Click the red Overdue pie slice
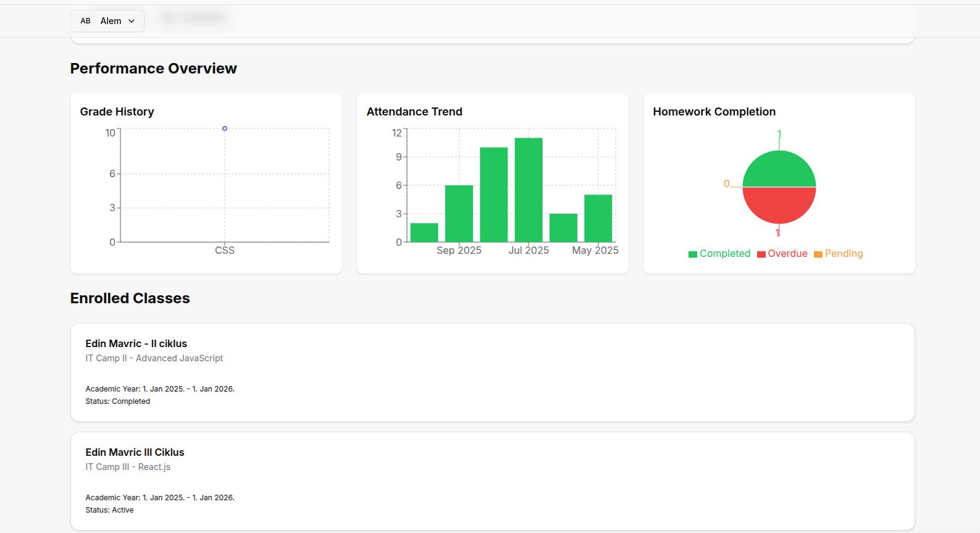This screenshot has height=533, width=980. pyautogui.click(x=779, y=205)
